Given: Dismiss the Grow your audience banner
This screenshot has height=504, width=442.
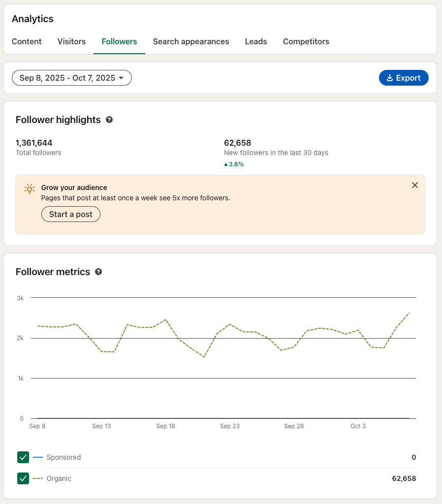Looking at the screenshot, I should pyautogui.click(x=415, y=185).
